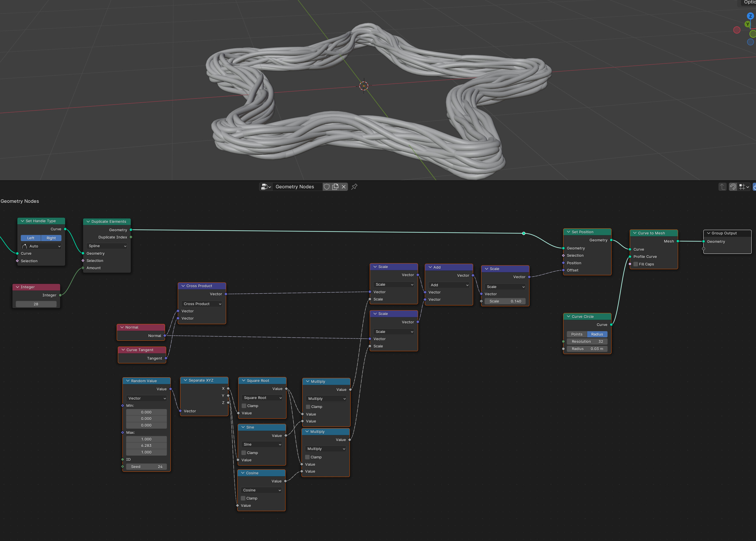Image resolution: width=756 pixels, height=541 pixels.
Task: Align view to Y axis gizmo
Action: click(747, 24)
